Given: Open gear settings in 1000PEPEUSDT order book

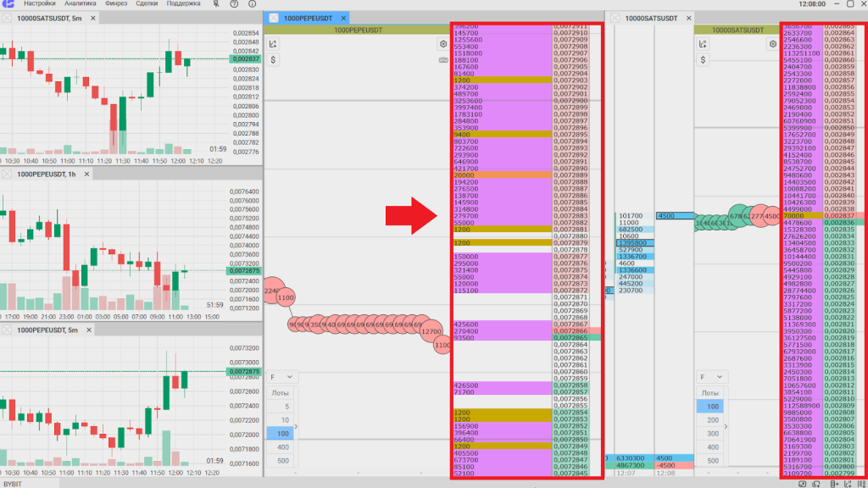Looking at the screenshot, I should click(x=442, y=44).
